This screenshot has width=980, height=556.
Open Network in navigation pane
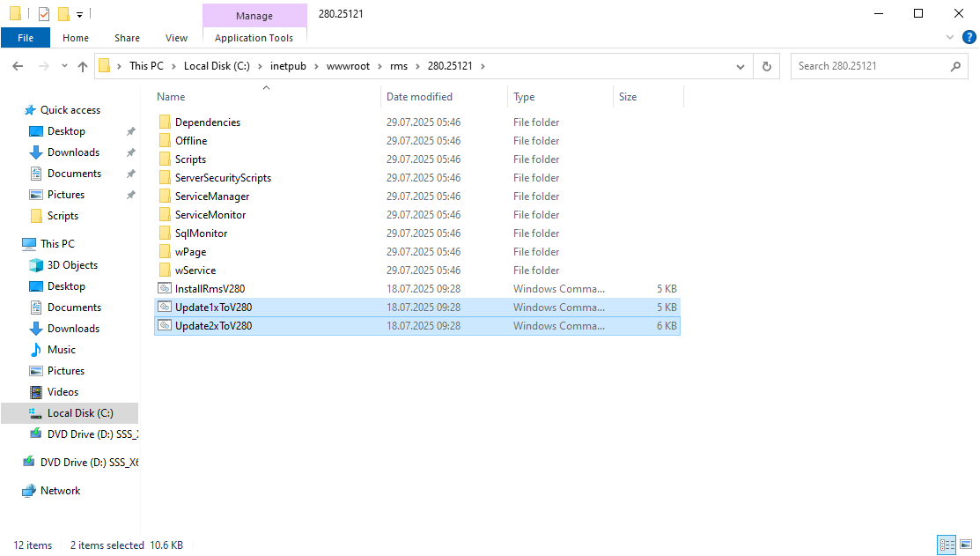pyautogui.click(x=60, y=491)
